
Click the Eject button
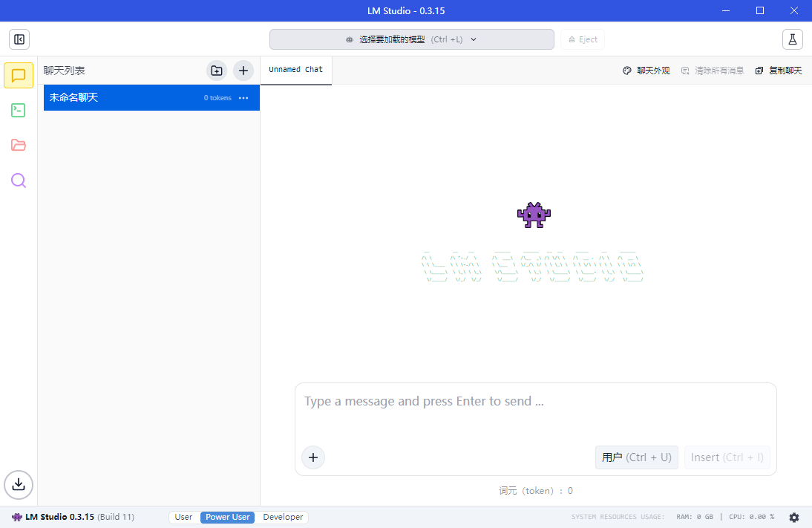click(x=583, y=39)
